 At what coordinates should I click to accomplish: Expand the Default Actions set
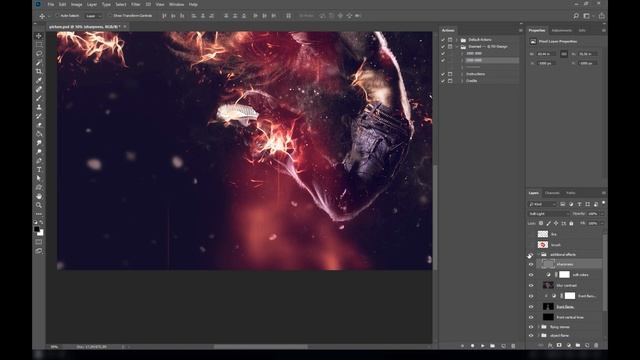pos(457,40)
